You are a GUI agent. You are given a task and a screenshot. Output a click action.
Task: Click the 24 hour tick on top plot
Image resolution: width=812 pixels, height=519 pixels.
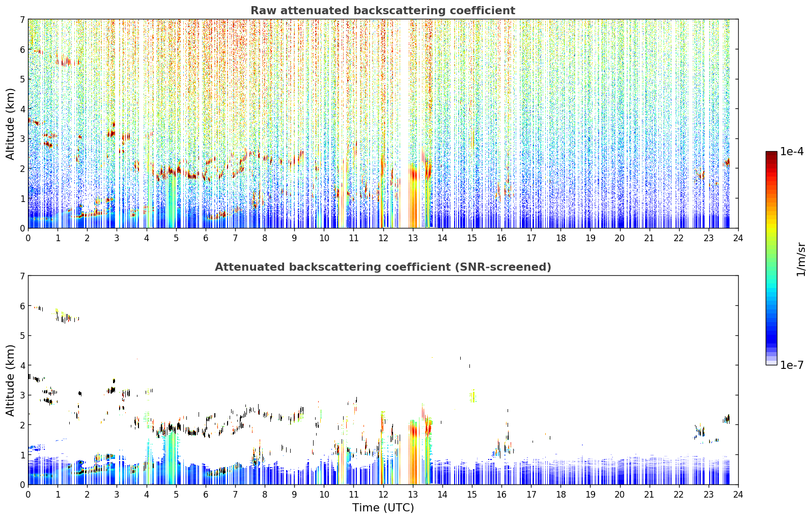[x=738, y=238]
